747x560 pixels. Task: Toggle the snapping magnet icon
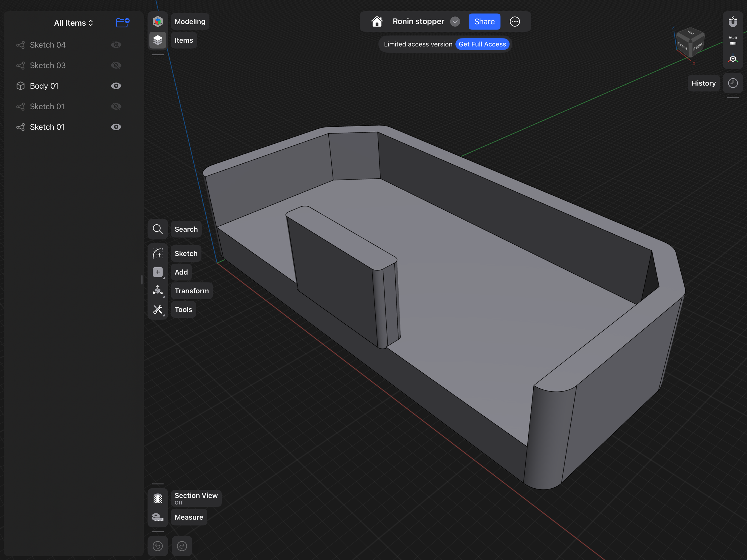(x=733, y=22)
